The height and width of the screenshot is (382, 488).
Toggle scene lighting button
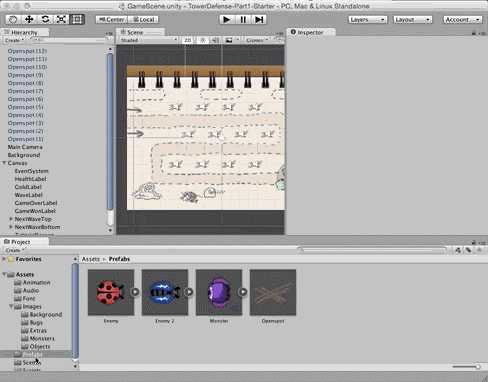[202, 40]
